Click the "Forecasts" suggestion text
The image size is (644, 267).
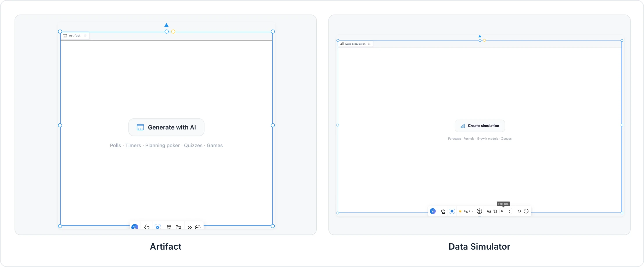click(x=455, y=139)
